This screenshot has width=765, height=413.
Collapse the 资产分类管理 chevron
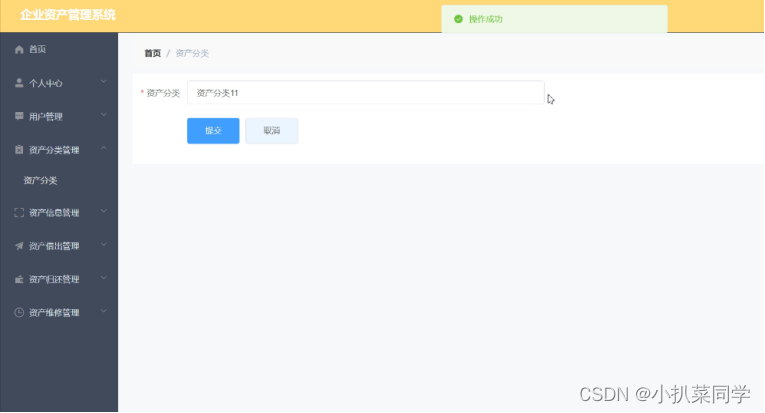(104, 148)
